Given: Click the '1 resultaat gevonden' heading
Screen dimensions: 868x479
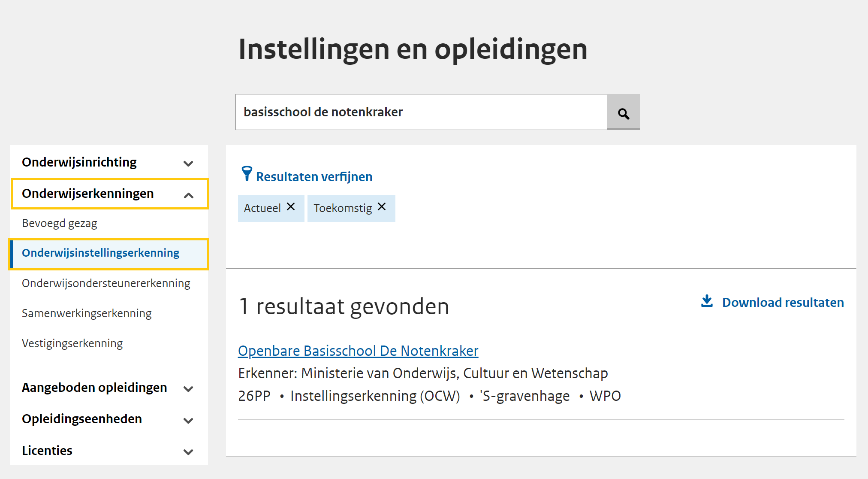Looking at the screenshot, I should (x=344, y=306).
